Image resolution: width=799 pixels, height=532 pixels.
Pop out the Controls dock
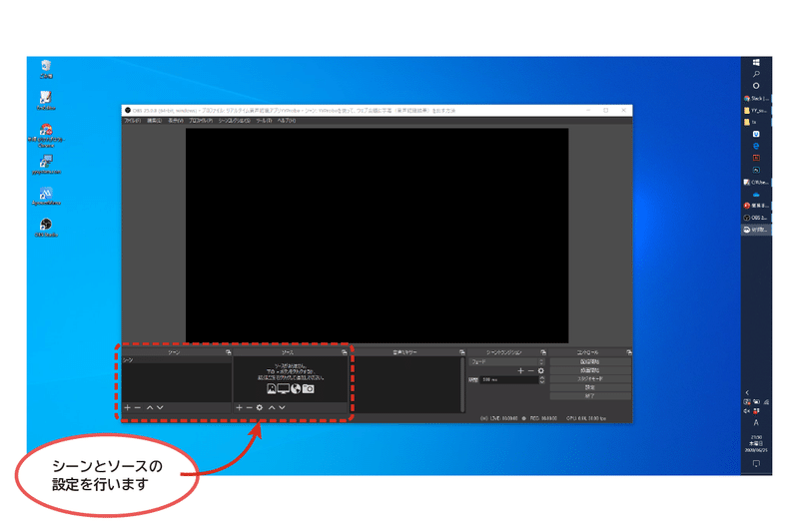(x=629, y=352)
